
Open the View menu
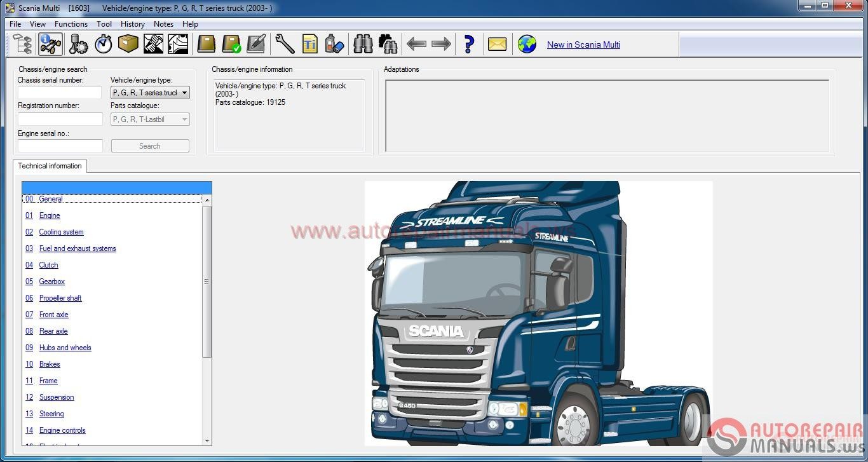(x=37, y=24)
